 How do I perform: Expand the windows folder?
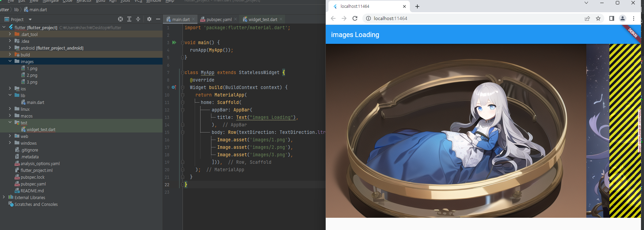tap(10, 143)
